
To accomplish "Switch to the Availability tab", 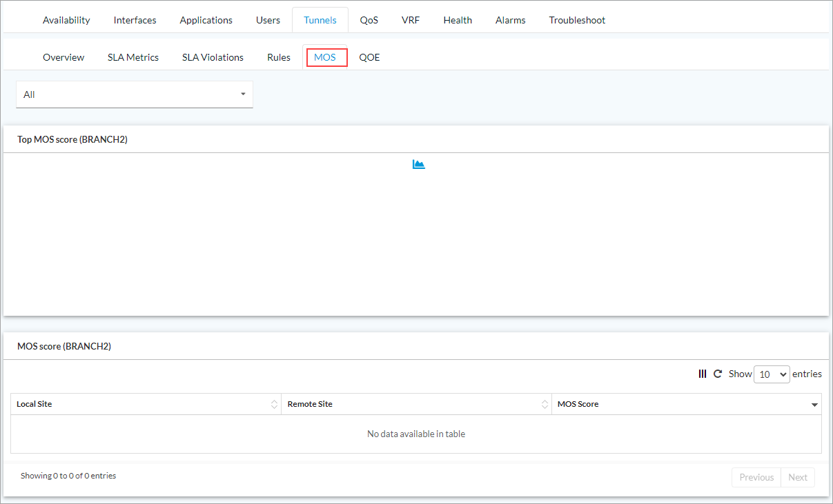I will click(66, 20).
